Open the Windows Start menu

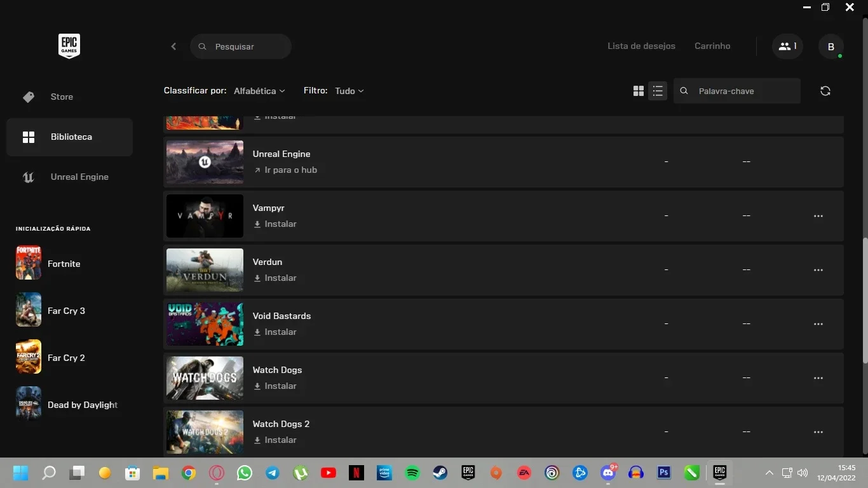click(x=21, y=473)
